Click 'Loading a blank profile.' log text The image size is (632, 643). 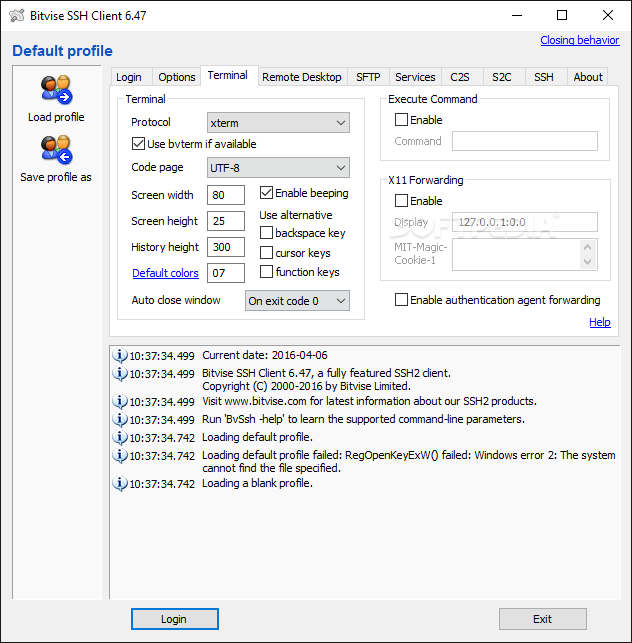click(x=258, y=483)
